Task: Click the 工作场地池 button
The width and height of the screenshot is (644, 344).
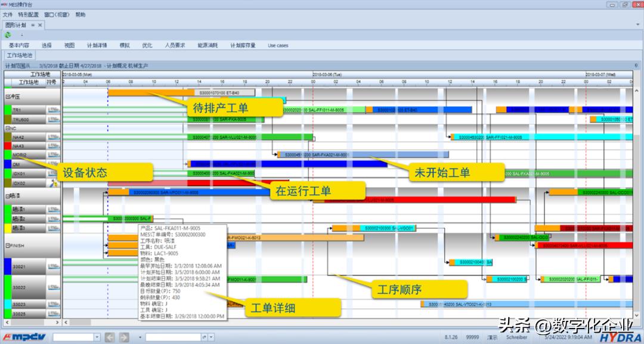Action: [x=20, y=54]
